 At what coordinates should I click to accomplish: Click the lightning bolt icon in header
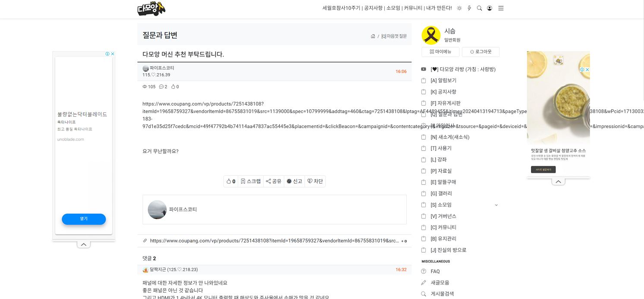[469, 8]
